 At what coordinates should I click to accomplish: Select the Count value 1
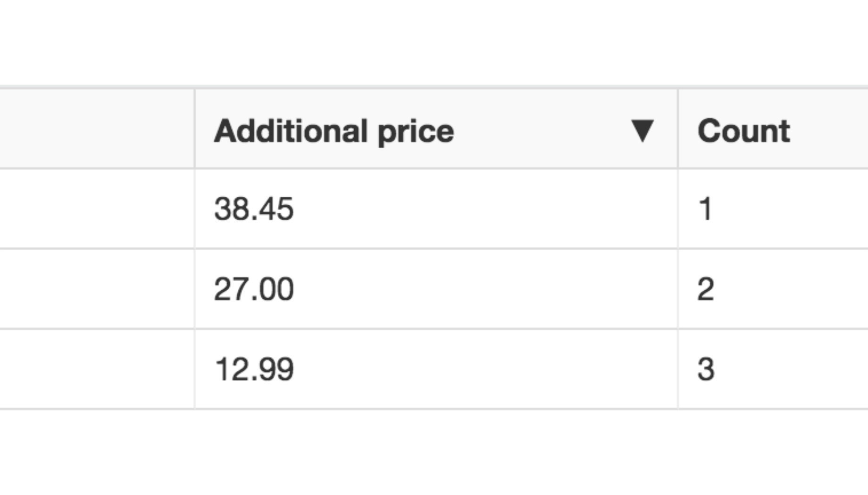[x=706, y=207]
